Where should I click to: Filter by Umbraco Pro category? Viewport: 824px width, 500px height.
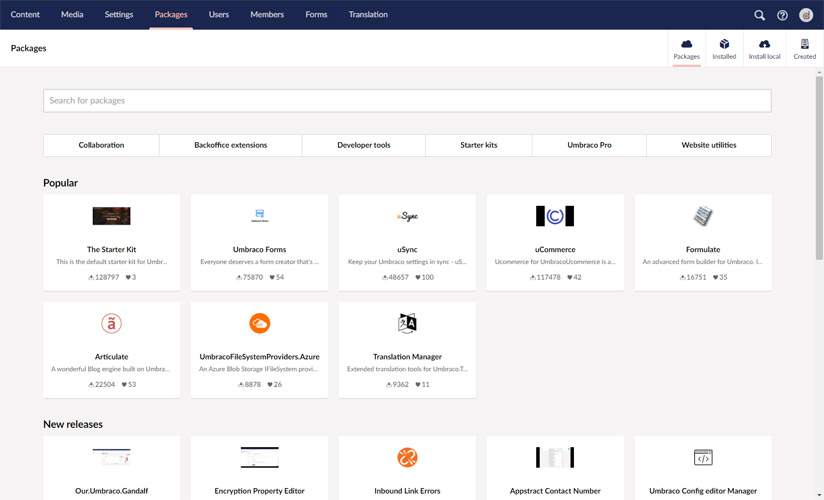(x=589, y=145)
